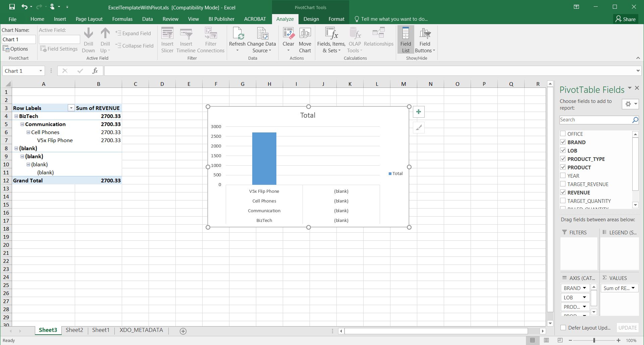Click Insert Slicer in the ribbon

tap(167, 40)
